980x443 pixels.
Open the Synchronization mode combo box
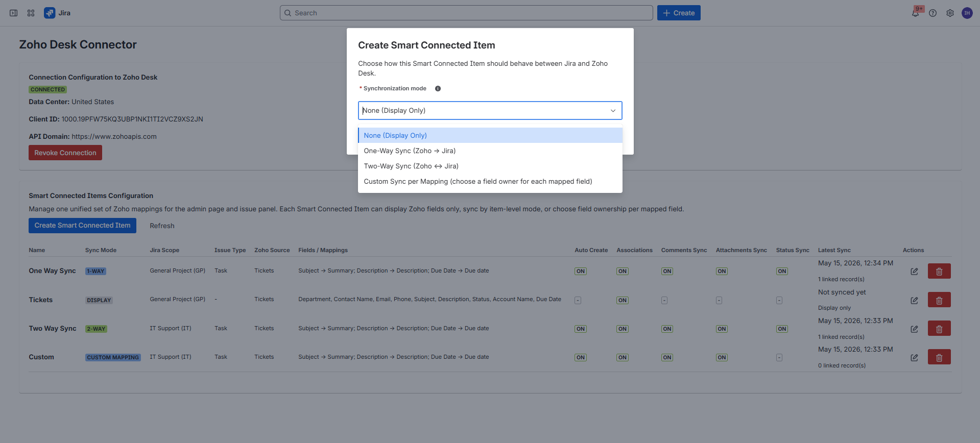490,110
